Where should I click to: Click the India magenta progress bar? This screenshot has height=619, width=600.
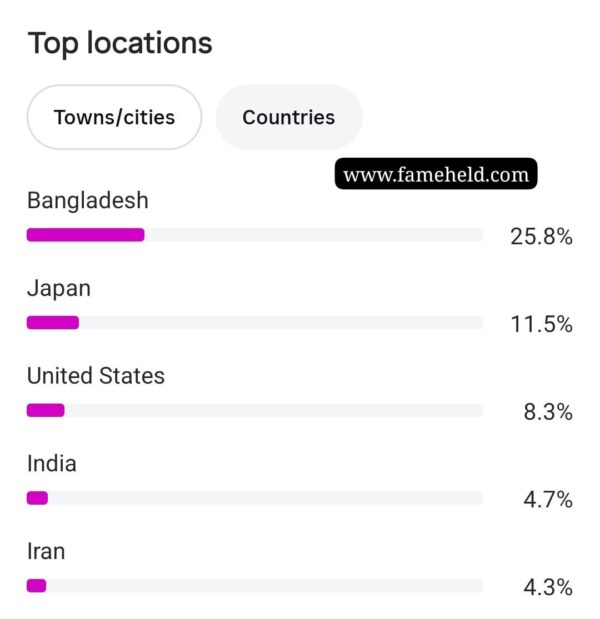[38, 498]
